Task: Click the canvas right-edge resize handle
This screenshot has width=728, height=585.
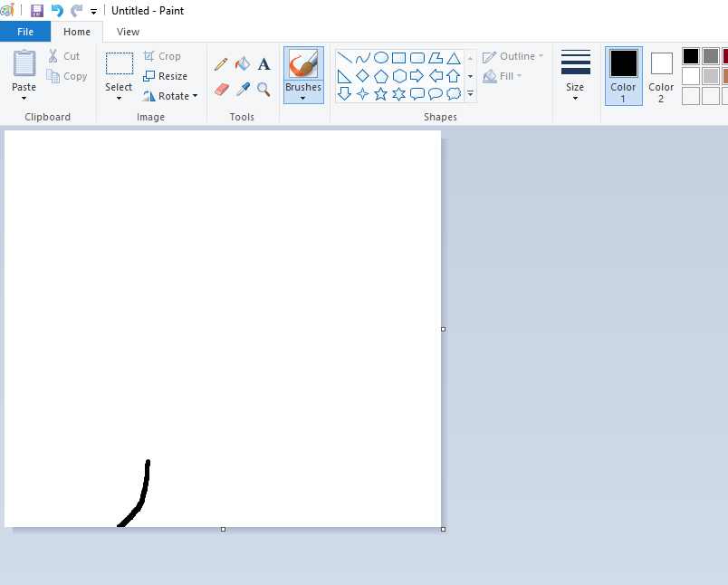Action: point(443,330)
